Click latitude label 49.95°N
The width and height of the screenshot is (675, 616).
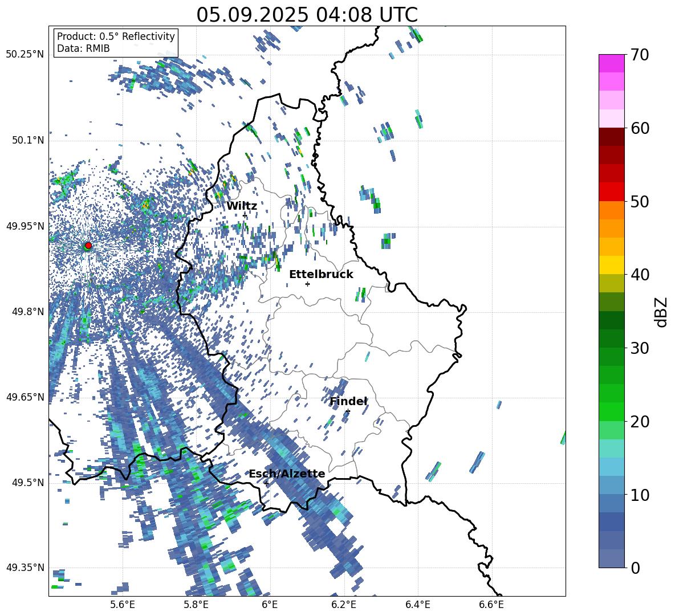point(25,226)
